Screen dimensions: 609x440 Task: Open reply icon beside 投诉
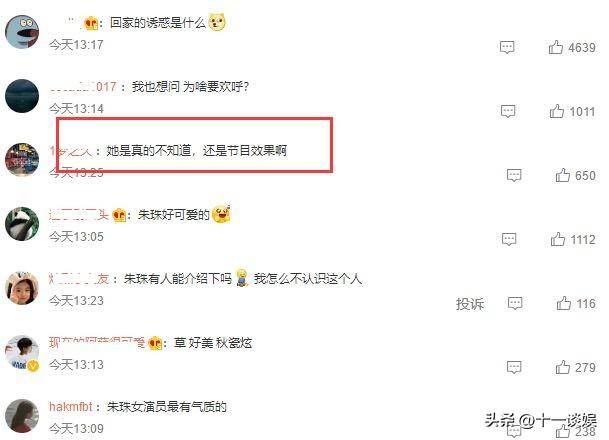tap(515, 303)
